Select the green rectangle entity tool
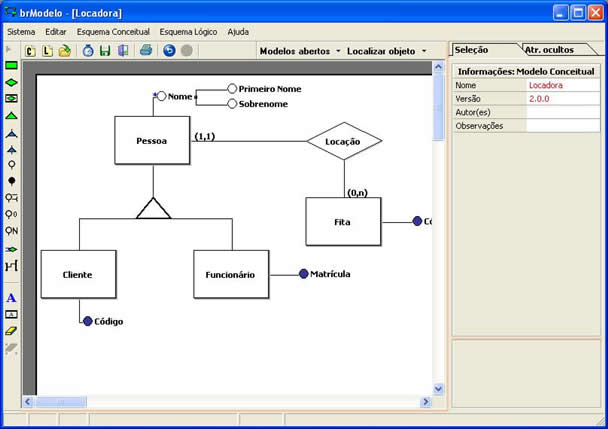The image size is (608, 429). coord(11,65)
